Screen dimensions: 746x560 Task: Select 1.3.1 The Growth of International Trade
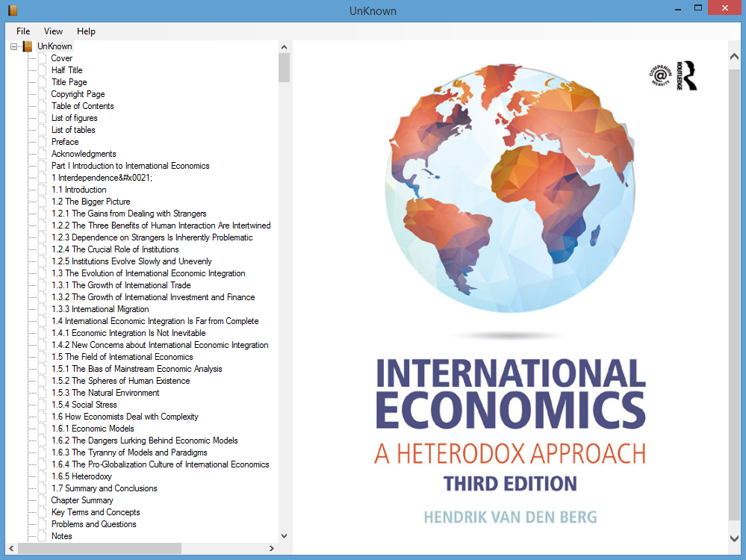click(x=121, y=285)
